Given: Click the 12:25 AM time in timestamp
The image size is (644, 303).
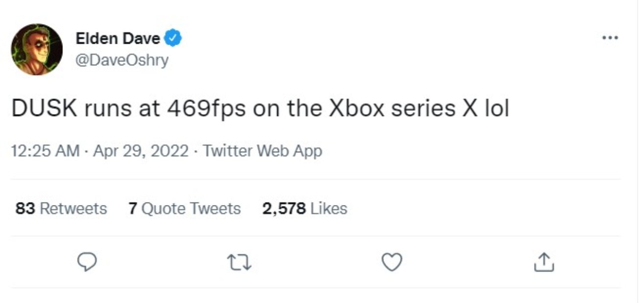Looking at the screenshot, I should pyautogui.click(x=45, y=151).
